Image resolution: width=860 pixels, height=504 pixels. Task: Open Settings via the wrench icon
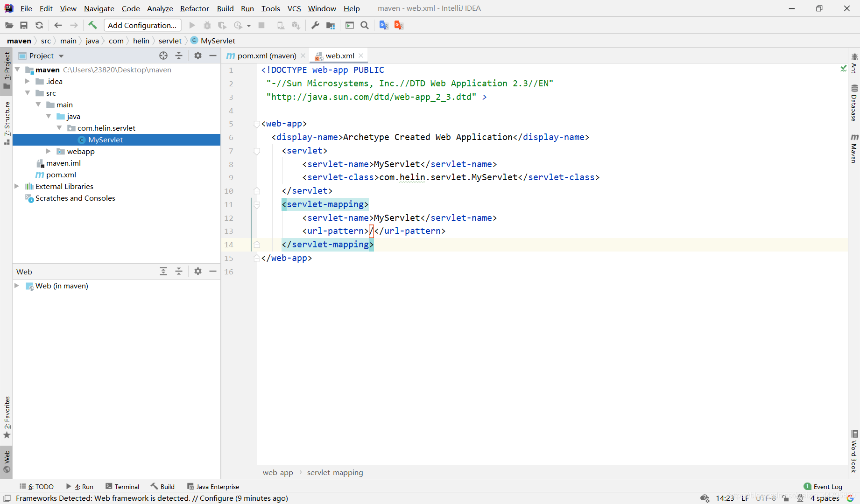(315, 25)
